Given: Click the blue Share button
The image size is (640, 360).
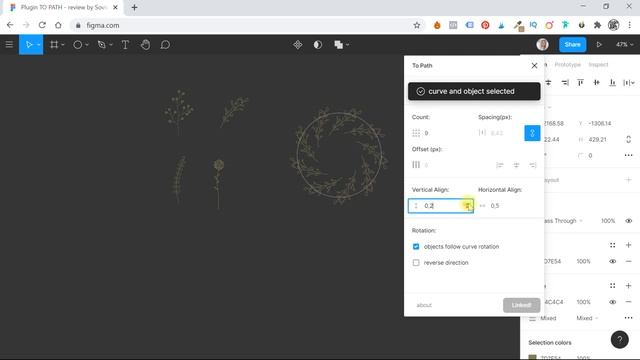Looking at the screenshot, I should (572, 44).
